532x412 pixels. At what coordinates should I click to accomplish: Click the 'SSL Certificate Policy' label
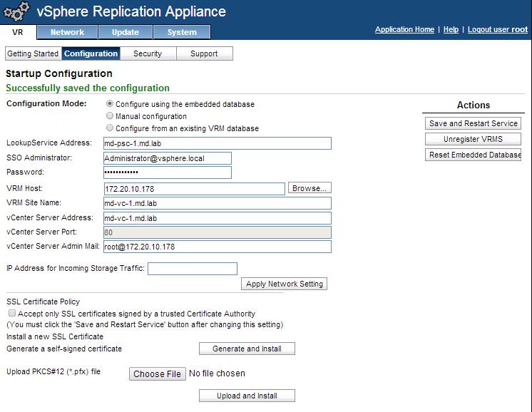tap(43, 302)
